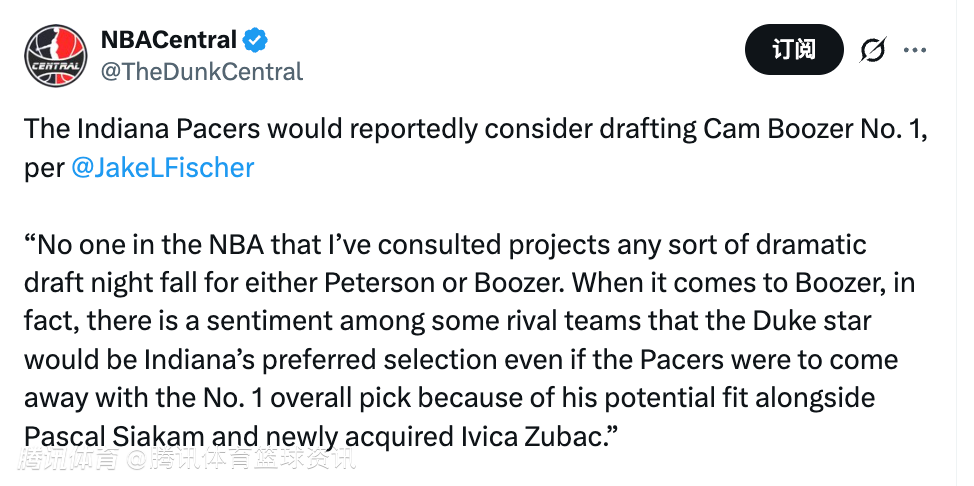Click the word "per" before the mention
Screen dimensions: 974x486
(43, 167)
